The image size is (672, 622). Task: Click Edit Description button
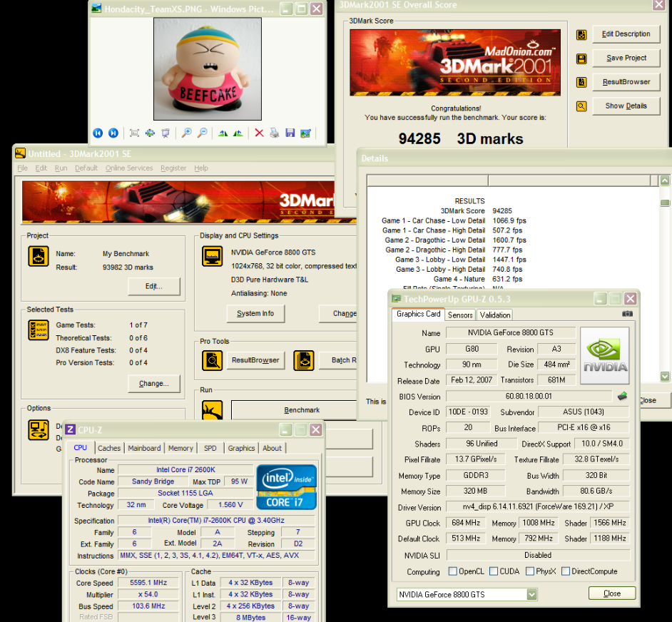pos(626,34)
